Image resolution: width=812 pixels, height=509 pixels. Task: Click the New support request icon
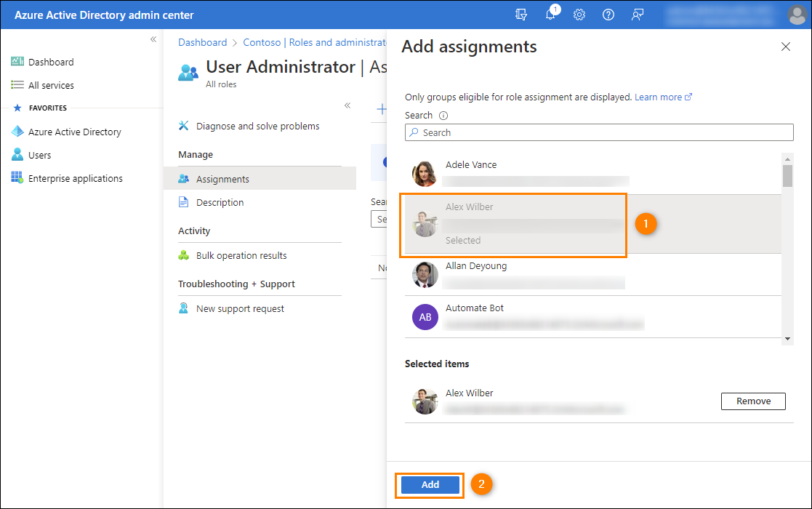click(x=183, y=308)
